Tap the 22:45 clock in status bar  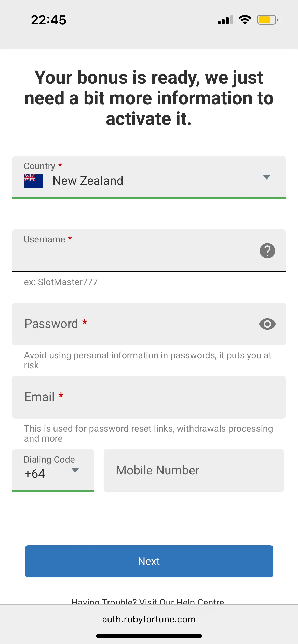click(x=48, y=20)
